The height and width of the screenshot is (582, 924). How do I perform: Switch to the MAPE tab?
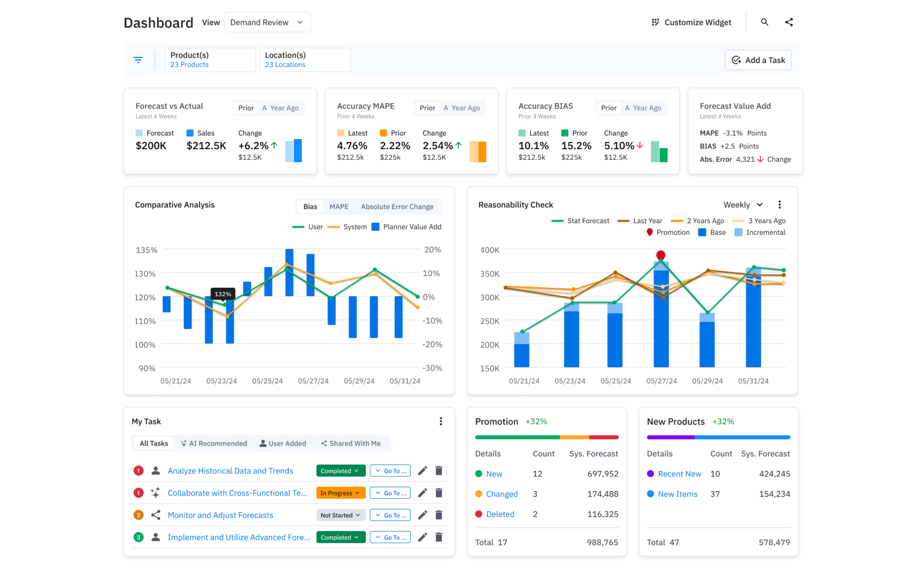click(x=339, y=206)
